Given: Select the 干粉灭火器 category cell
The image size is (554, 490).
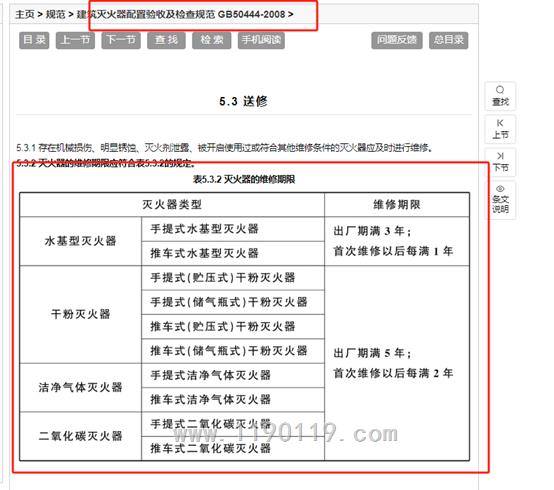Looking at the screenshot, I should (x=81, y=314).
